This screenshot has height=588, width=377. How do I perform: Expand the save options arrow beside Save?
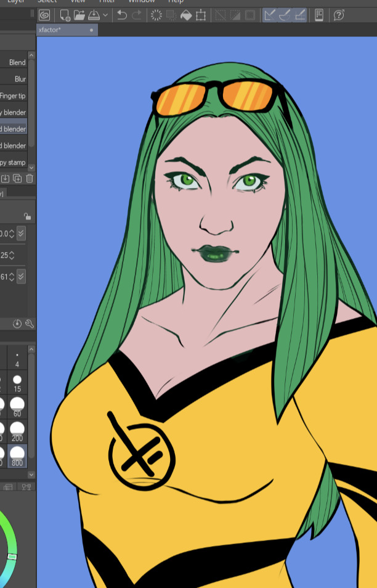coord(105,15)
